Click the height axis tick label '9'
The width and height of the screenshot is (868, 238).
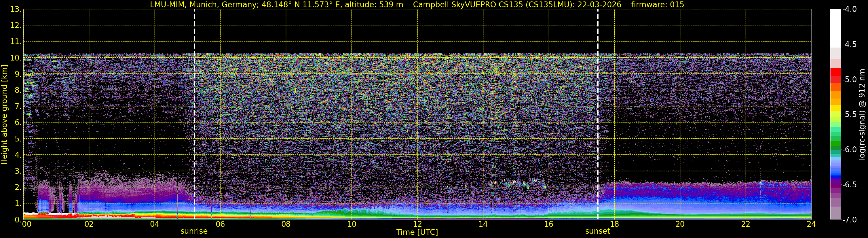point(18,74)
